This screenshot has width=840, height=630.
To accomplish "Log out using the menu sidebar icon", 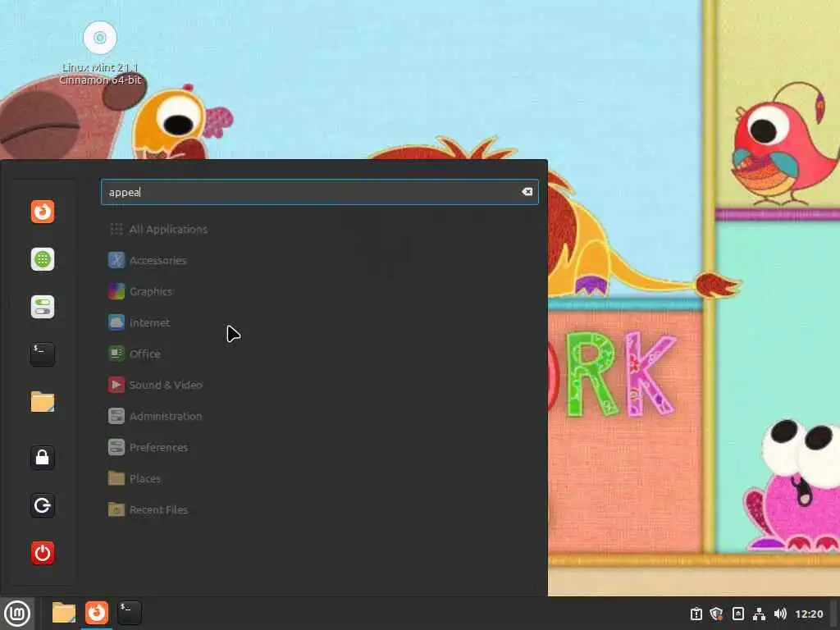I will pyautogui.click(x=43, y=505).
